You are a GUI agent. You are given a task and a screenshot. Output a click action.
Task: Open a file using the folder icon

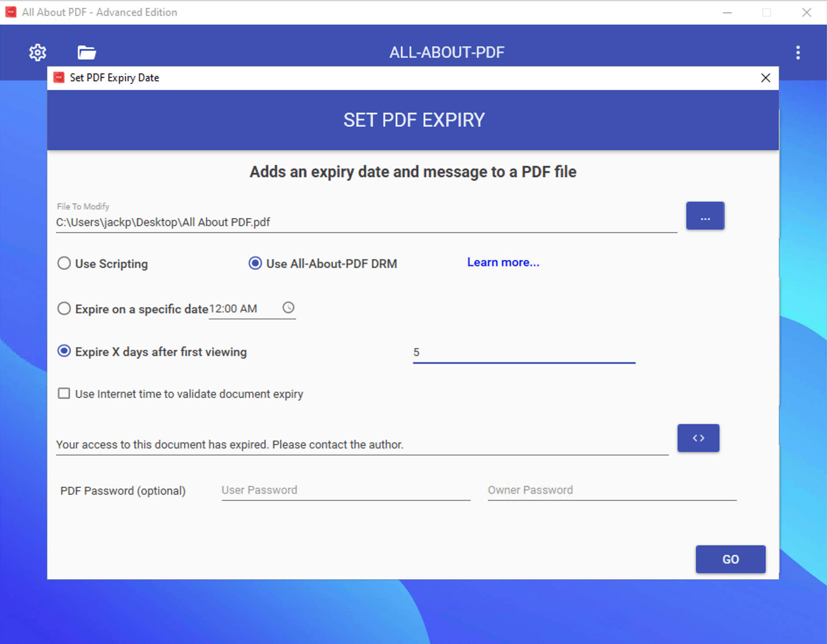pyautogui.click(x=86, y=52)
